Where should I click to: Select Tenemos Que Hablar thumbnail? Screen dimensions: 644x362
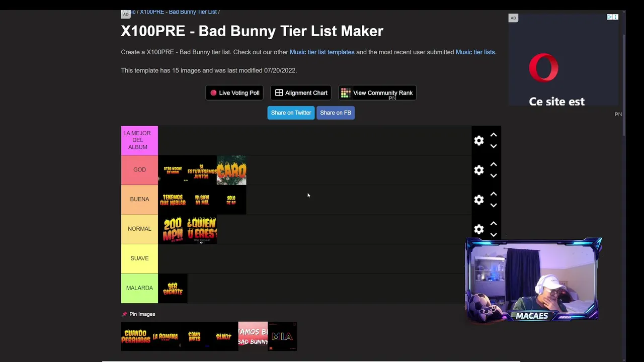173,200
